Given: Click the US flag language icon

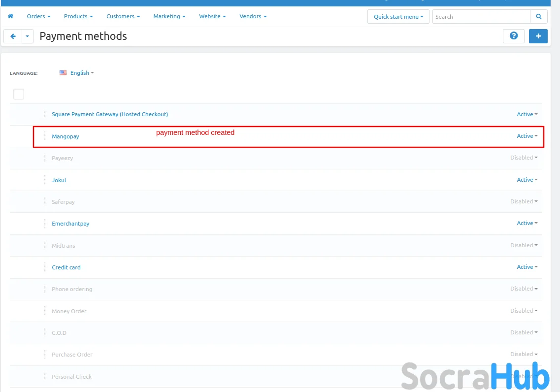Looking at the screenshot, I should click(x=63, y=73).
